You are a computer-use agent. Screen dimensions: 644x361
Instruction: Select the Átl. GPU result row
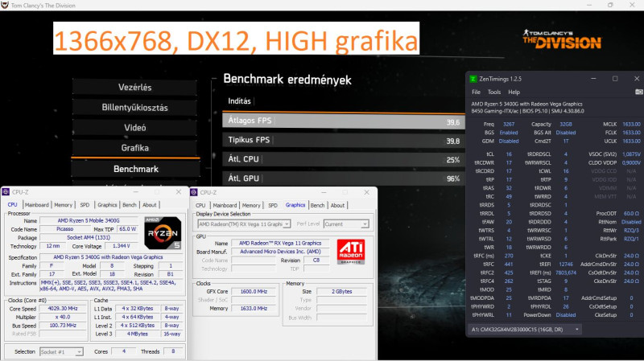[x=344, y=178]
